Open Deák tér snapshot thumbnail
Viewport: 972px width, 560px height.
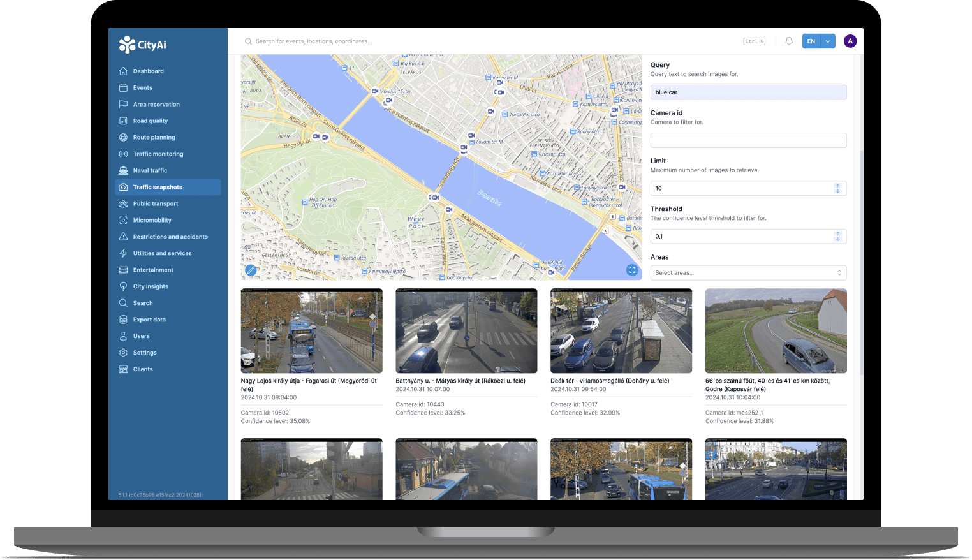(x=621, y=331)
